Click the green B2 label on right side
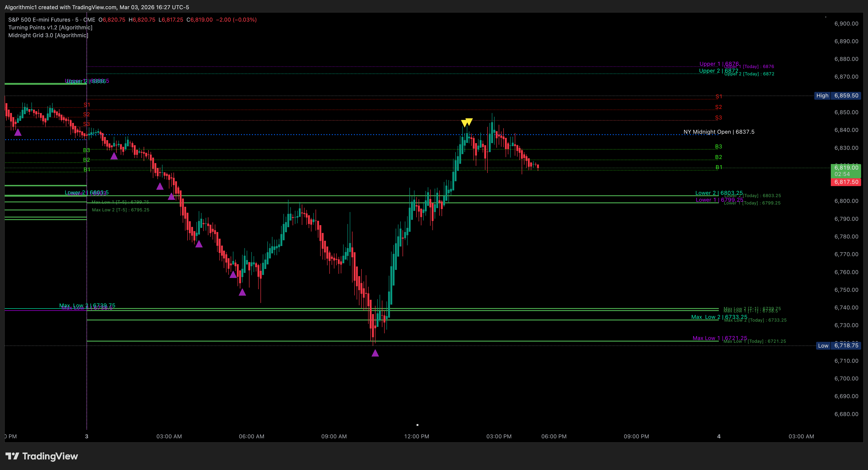 pyautogui.click(x=718, y=157)
